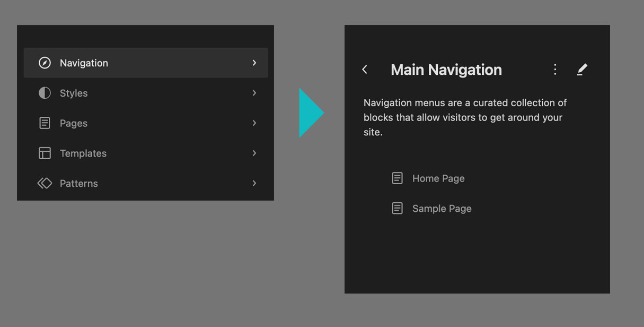Select the Styles half-circle icon
Viewport: 644px width, 327px height.
[45, 93]
